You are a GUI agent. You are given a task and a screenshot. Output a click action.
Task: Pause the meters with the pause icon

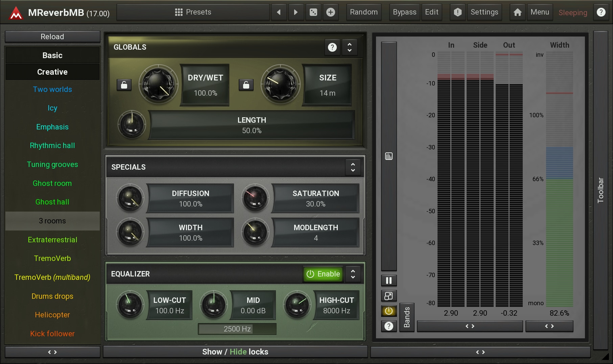pyautogui.click(x=389, y=281)
